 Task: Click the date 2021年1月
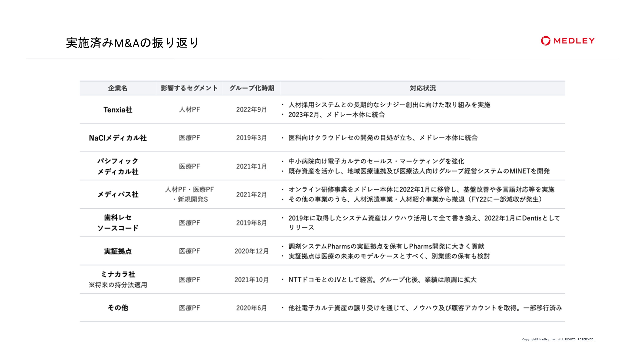point(252,166)
